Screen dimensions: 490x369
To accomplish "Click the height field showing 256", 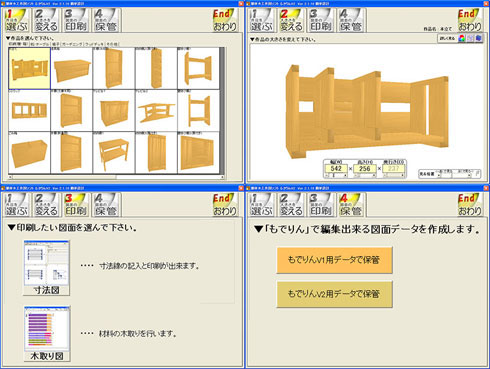I will point(365,169).
